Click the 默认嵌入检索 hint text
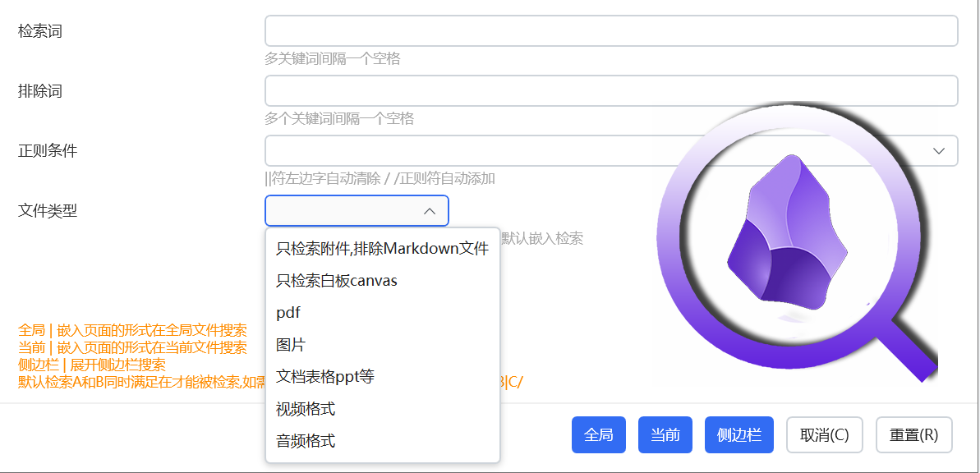 542,238
